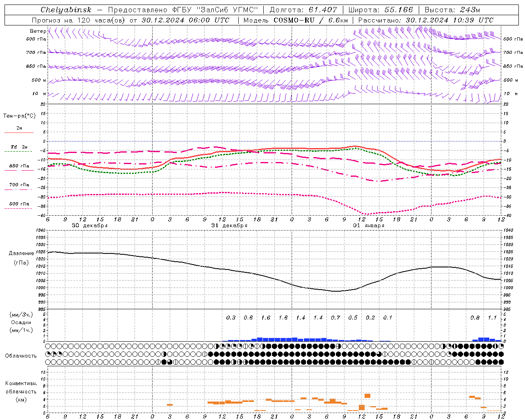Click the 0.6 precipitation value
This screenshot has width=525, height=420.
tap(249, 318)
